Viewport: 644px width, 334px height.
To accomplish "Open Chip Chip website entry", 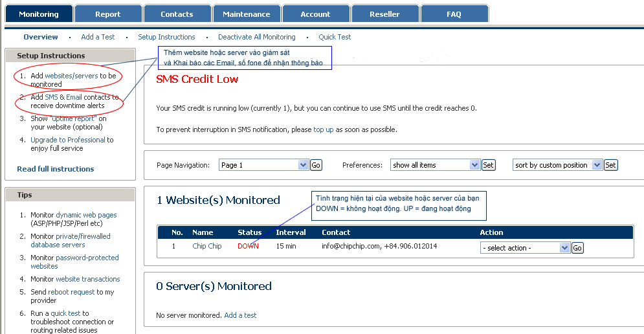I will coord(207,246).
